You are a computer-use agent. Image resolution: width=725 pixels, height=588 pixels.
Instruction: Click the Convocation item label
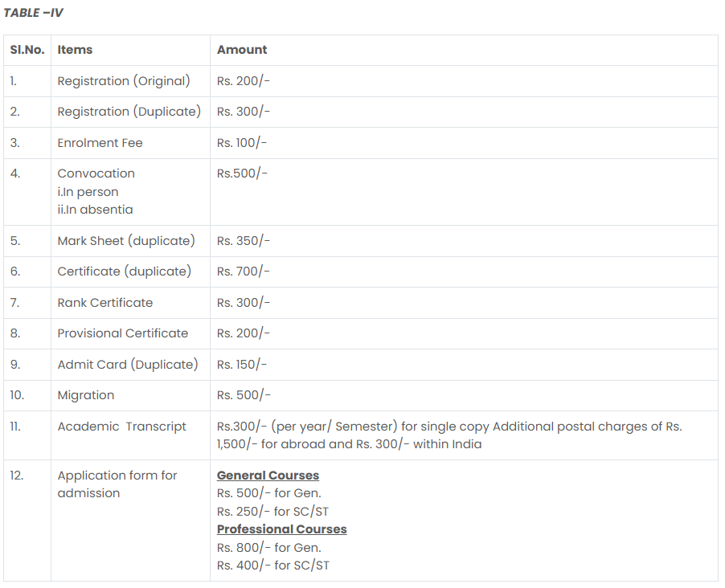pos(96,174)
